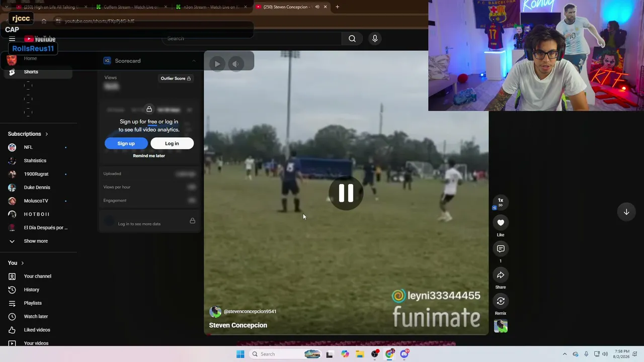Open Your channel person icon

tap(12, 277)
